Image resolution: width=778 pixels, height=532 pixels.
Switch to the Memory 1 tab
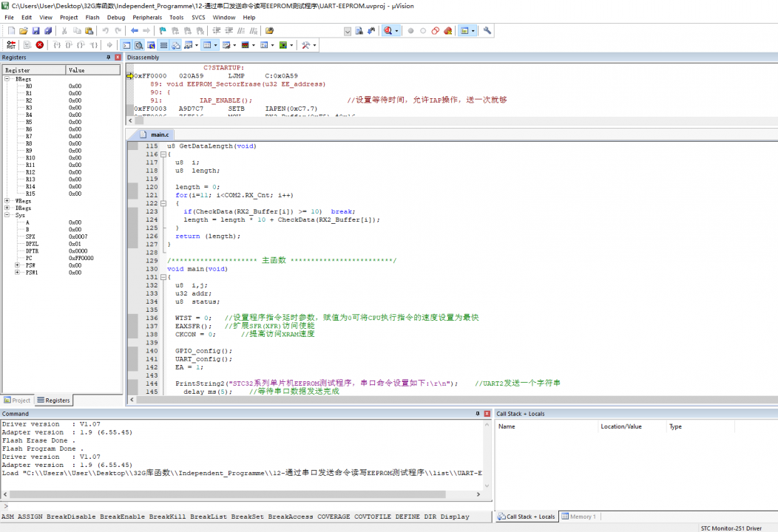579,516
